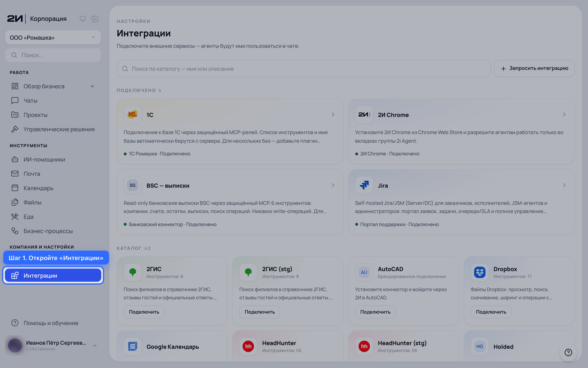588x368 pixels.
Task: Click the HeadHunter (stg) hh icon
Action: coord(364,346)
